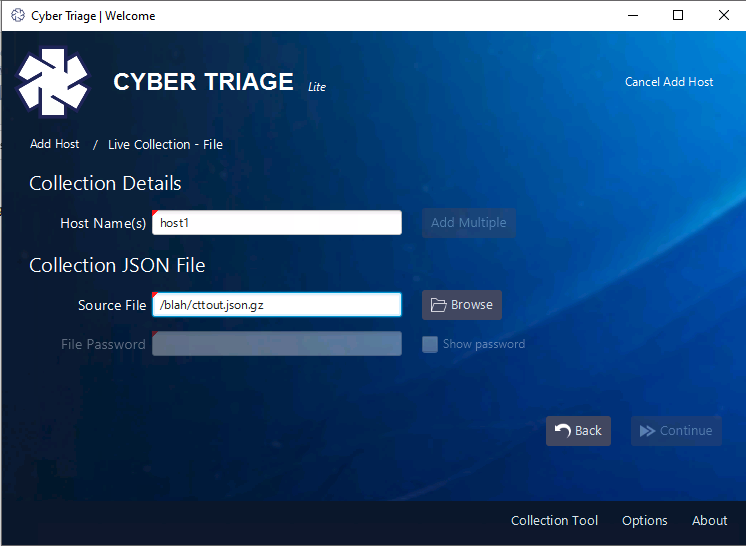Toggle the Show password checkbox

[430, 344]
